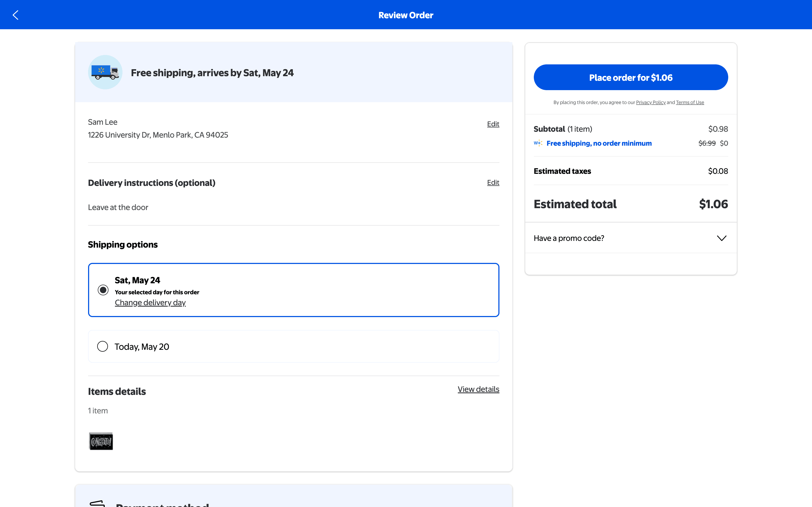The height and width of the screenshot is (507, 812).
Task: Click the back arrow icon
Action: [x=15, y=15]
